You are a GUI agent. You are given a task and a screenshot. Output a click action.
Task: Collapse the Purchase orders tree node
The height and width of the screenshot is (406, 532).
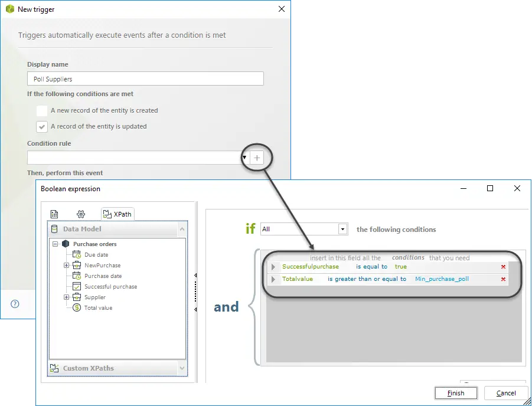pyautogui.click(x=56, y=244)
